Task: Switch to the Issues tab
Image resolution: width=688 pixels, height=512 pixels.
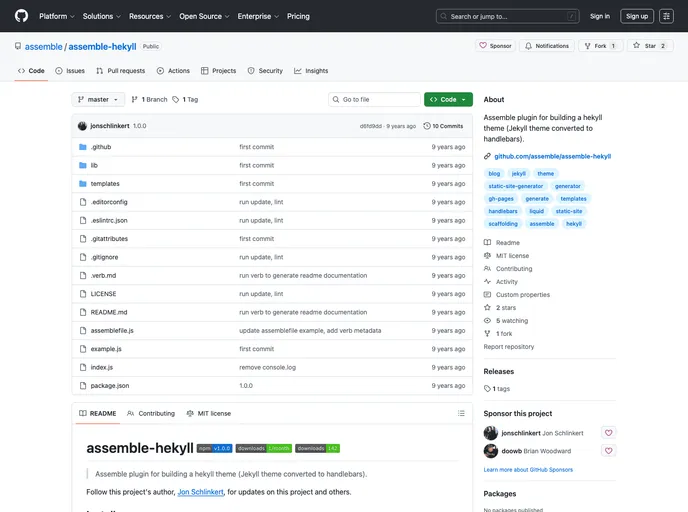Action: tap(70, 71)
